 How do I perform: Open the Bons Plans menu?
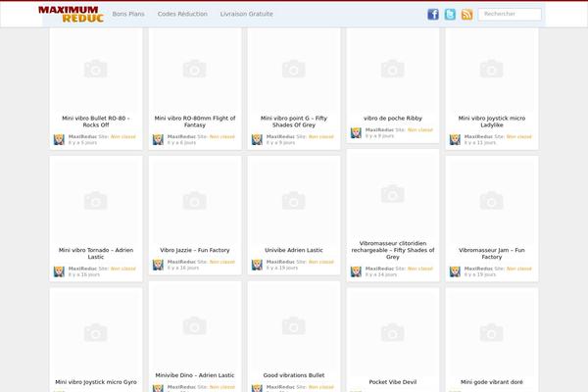[128, 14]
